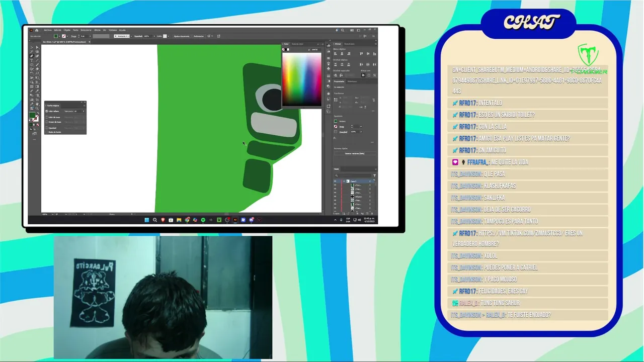Select the Zoom tool in toolbar
This screenshot has height=362, width=644.
[x=37, y=108]
